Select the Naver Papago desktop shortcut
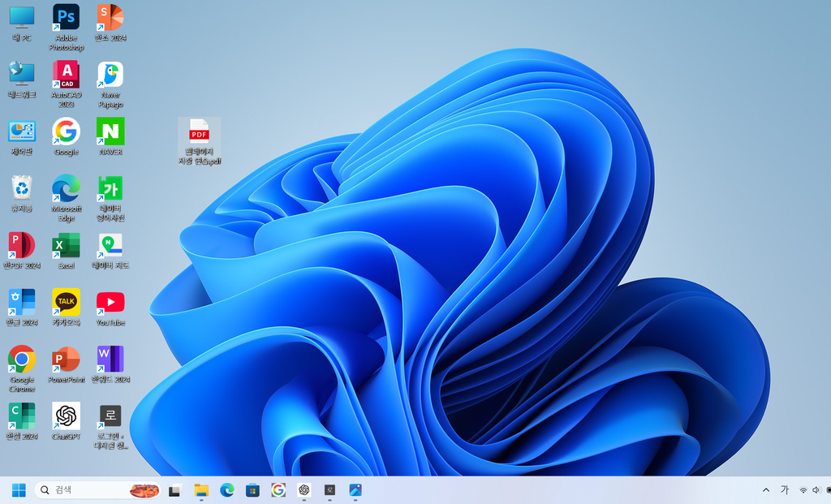831x504 pixels. point(110,84)
